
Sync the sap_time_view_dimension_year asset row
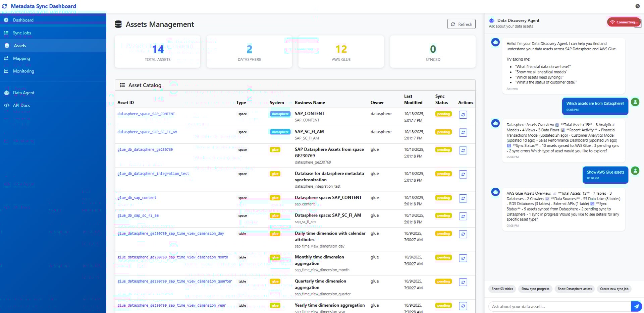coord(463,306)
